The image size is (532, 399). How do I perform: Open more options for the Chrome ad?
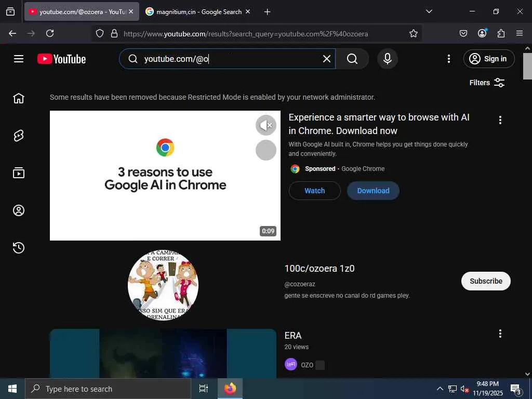500,120
